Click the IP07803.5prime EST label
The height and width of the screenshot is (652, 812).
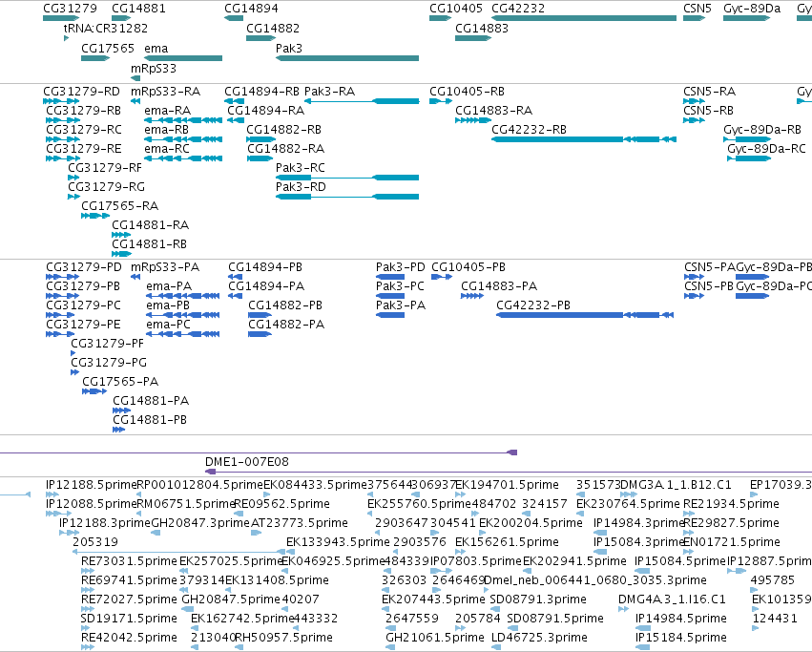(476, 561)
